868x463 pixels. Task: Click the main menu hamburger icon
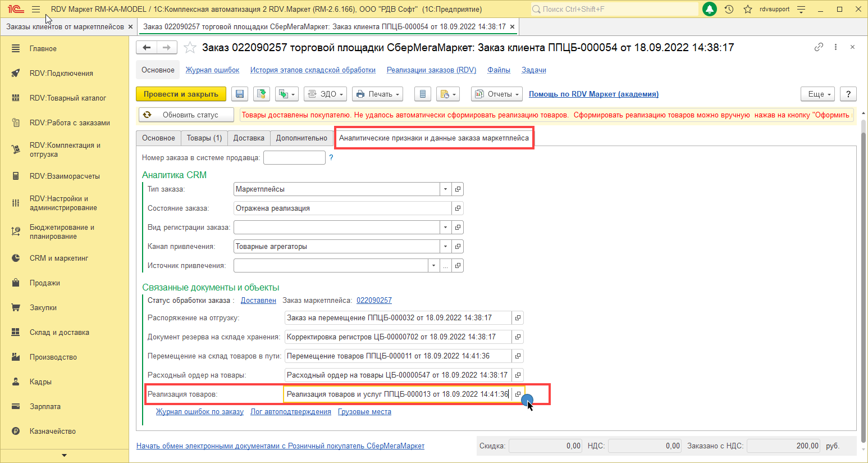(x=36, y=10)
